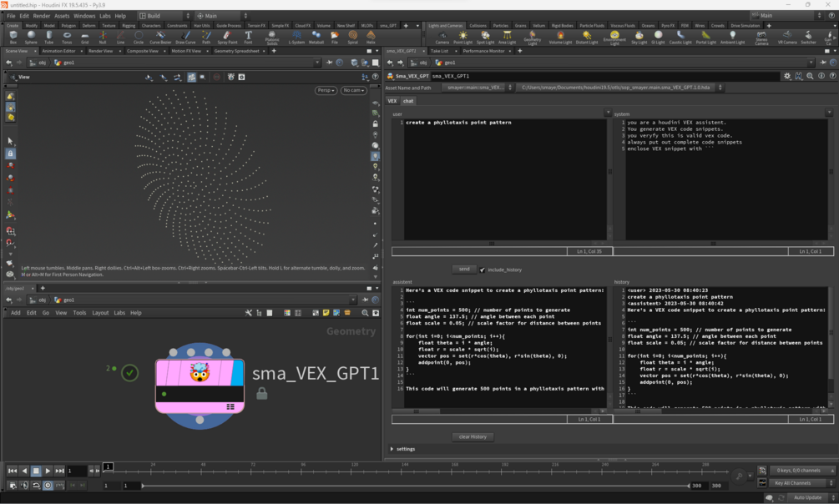Add a Metaball from the shelf
Image resolution: width=839 pixels, height=504 pixels.
(316, 37)
